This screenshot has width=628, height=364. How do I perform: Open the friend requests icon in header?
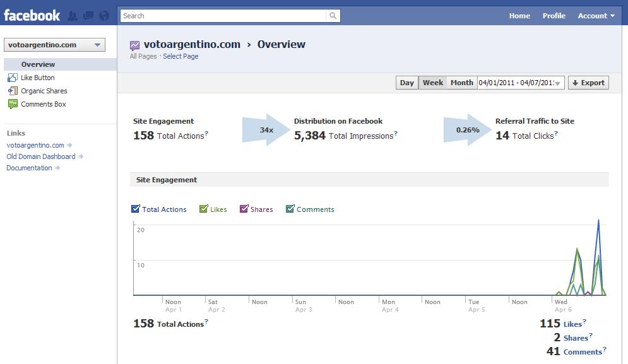(x=73, y=16)
